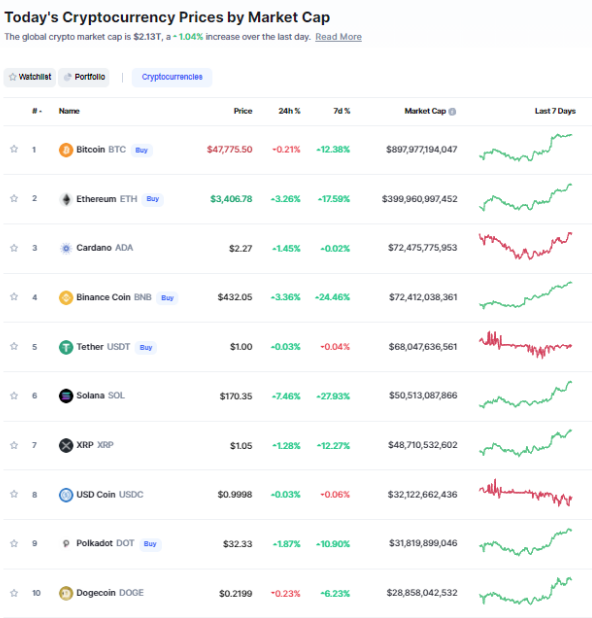This screenshot has width=592, height=618.
Task: Toggle the watchlist star for Cardano
Action: [x=14, y=248]
